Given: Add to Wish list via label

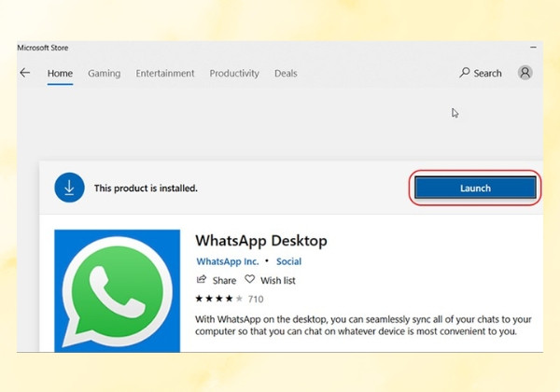Looking at the screenshot, I should [x=278, y=281].
